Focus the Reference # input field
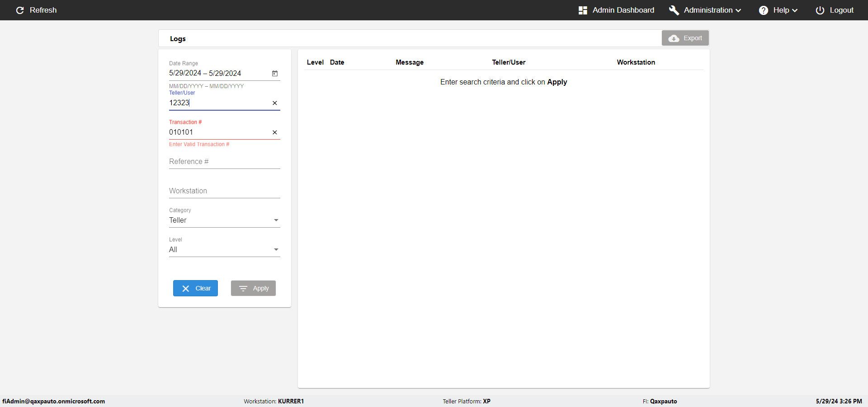868x407 pixels. pyautogui.click(x=225, y=162)
